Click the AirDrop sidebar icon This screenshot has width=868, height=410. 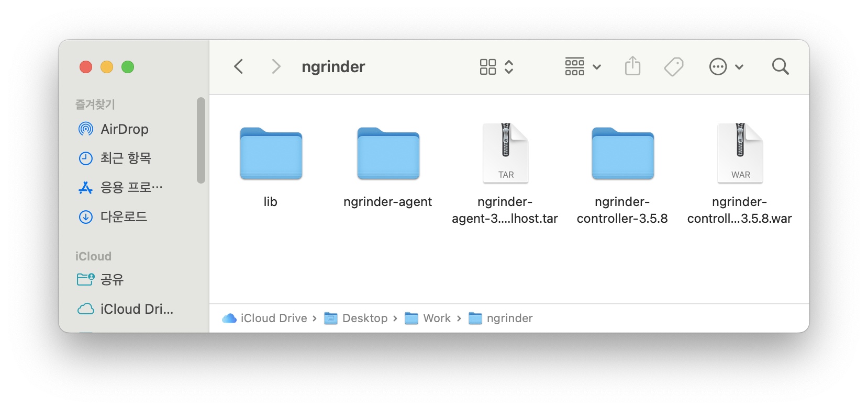coord(86,129)
